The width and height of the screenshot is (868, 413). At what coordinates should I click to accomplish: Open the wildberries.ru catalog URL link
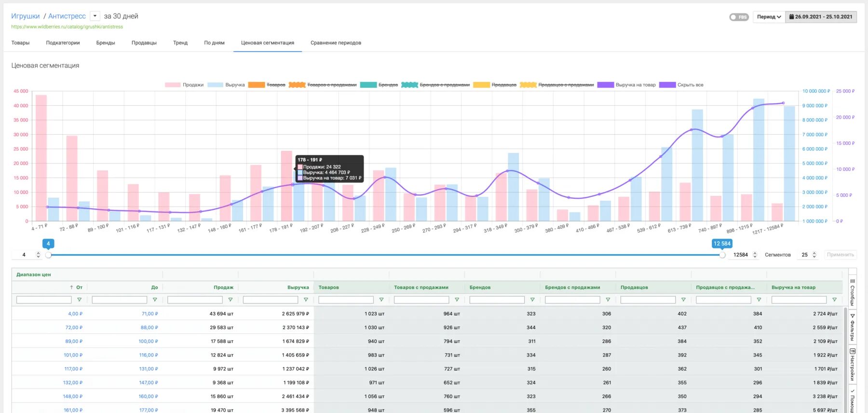(67, 27)
